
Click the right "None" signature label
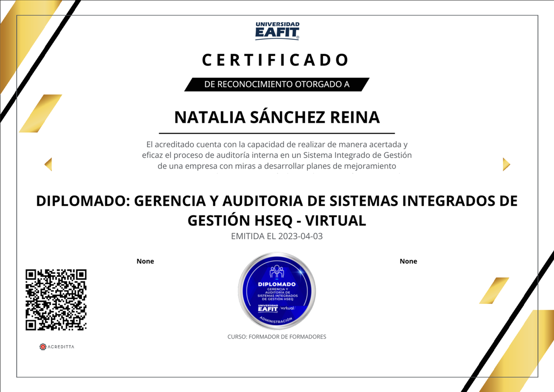click(408, 261)
